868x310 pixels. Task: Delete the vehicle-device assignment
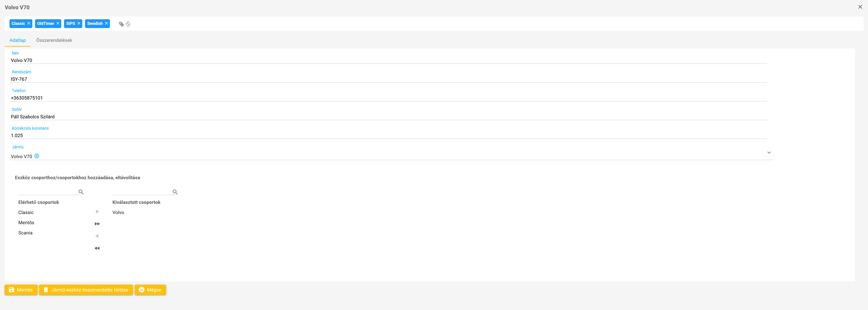tap(86, 290)
